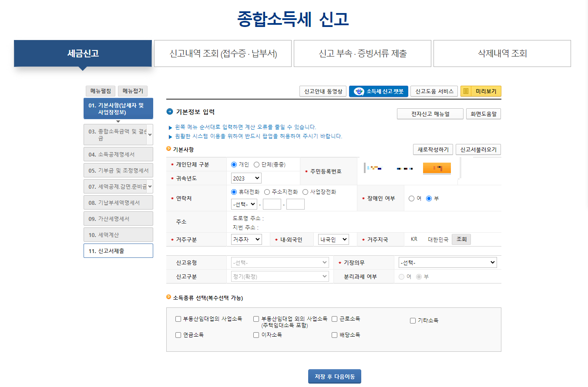
Task: Switch to the 세금신고 tab
Action: 83,53
